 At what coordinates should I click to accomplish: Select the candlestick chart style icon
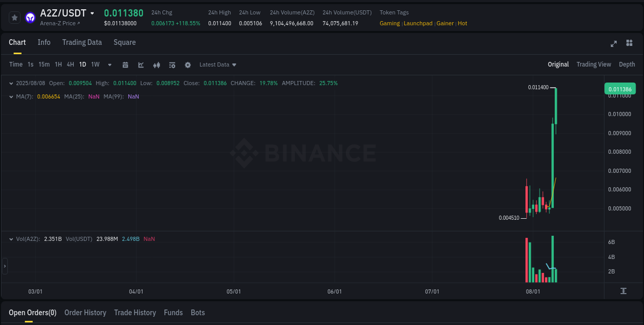pyautogui.click(x=156, y=64)
